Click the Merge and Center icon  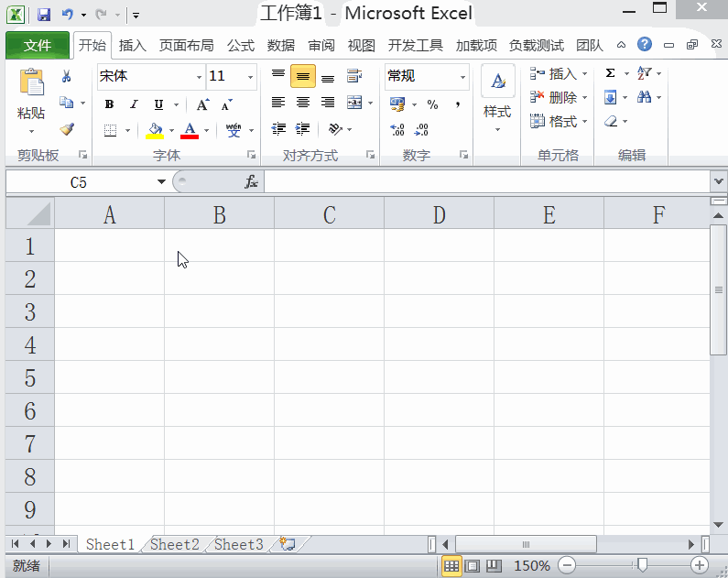[354, 103]
